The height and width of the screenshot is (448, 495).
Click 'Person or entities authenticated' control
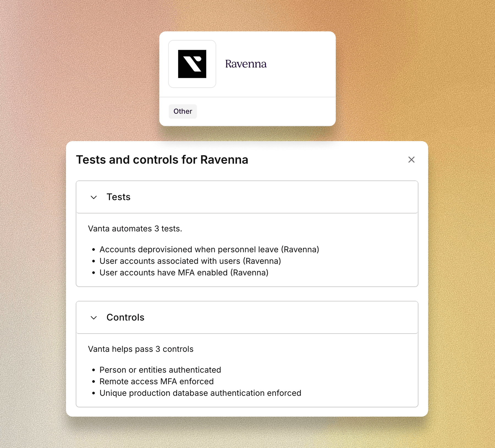(x=160, y=370)
